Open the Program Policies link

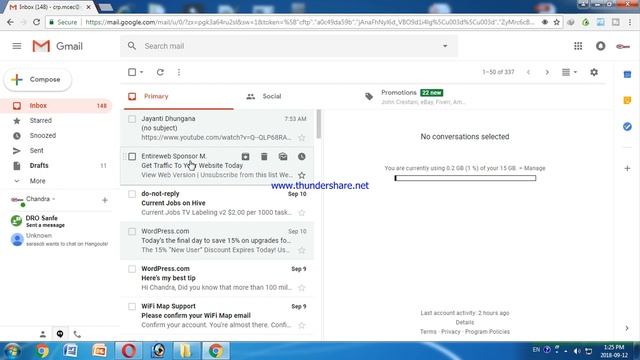click(x=487, y=332)
